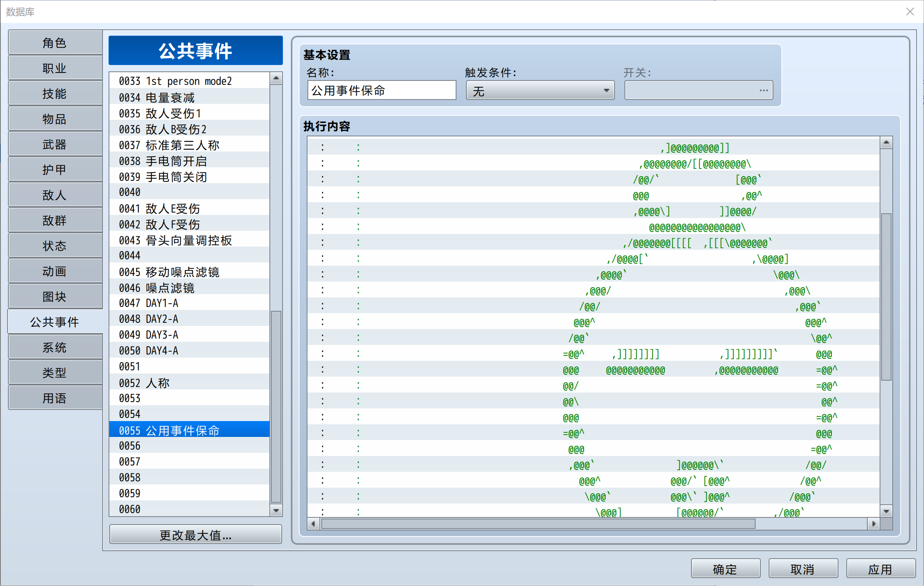
Task: Switch to the 图块 tab
Action: coord(55,297)
